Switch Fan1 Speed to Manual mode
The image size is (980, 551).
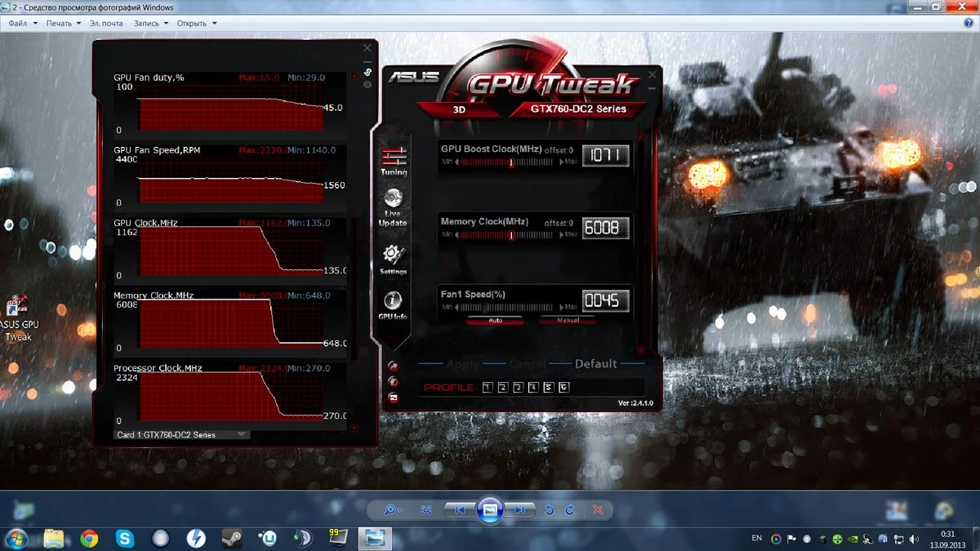[568, 321]
